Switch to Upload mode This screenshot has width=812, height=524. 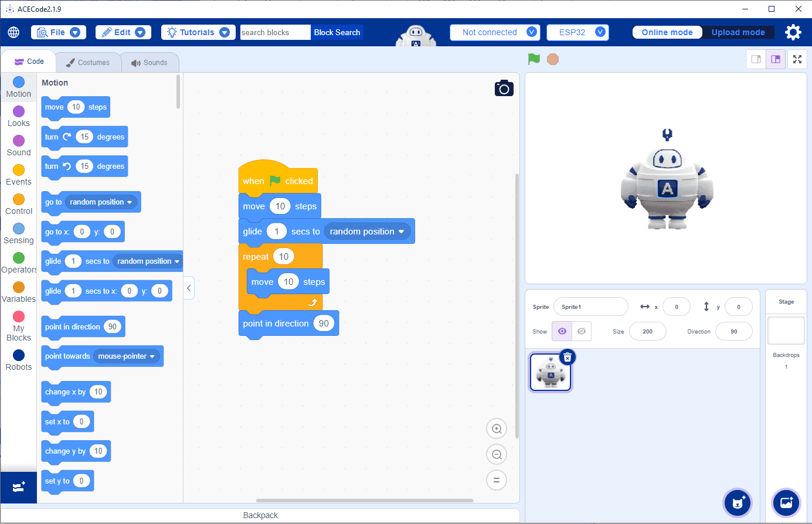[739, 32]
